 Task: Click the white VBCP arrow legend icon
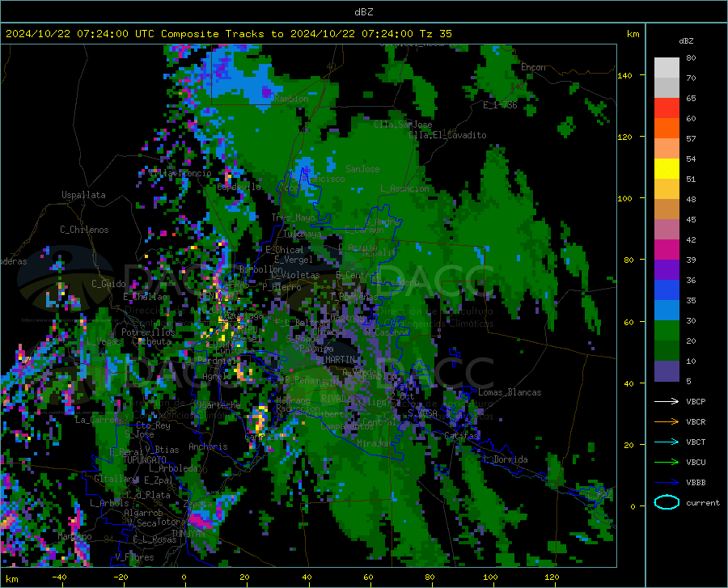(x=667, y=401)
